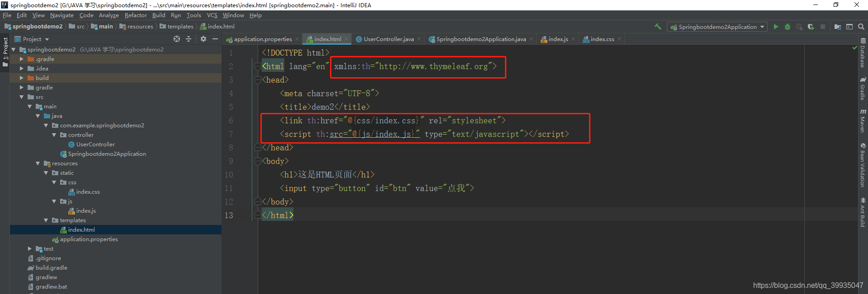Start debugging with the bug icon
Screen dimensions: 868x294
pyautogui.click(x=788, y=27)
